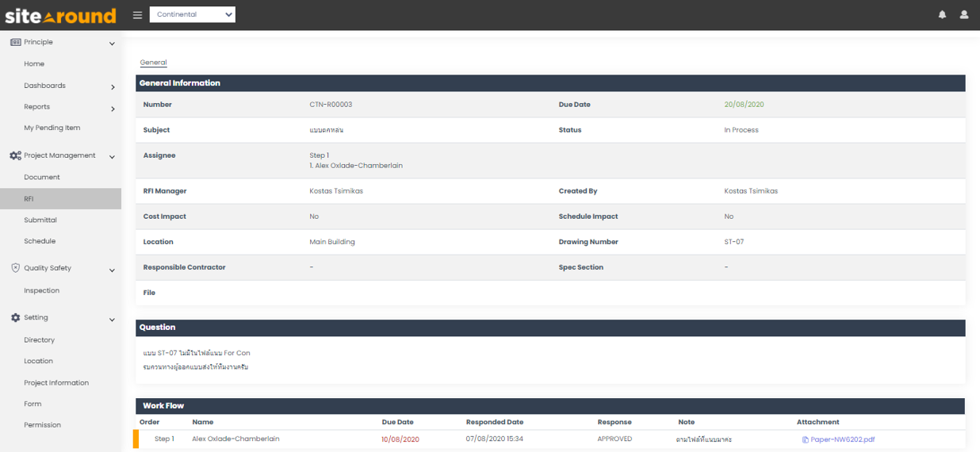Click the hamburger menu icon
980x452 pixels.
[138, 15]
